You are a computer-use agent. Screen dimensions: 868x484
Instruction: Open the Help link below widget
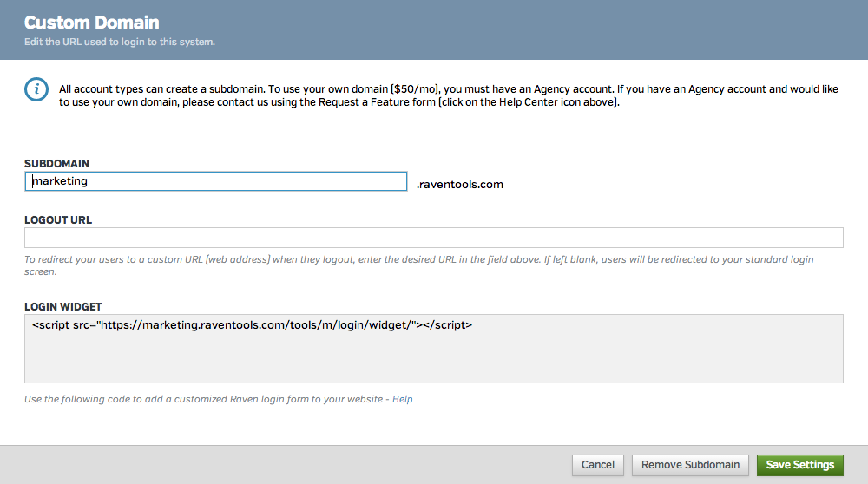point(402,400)
